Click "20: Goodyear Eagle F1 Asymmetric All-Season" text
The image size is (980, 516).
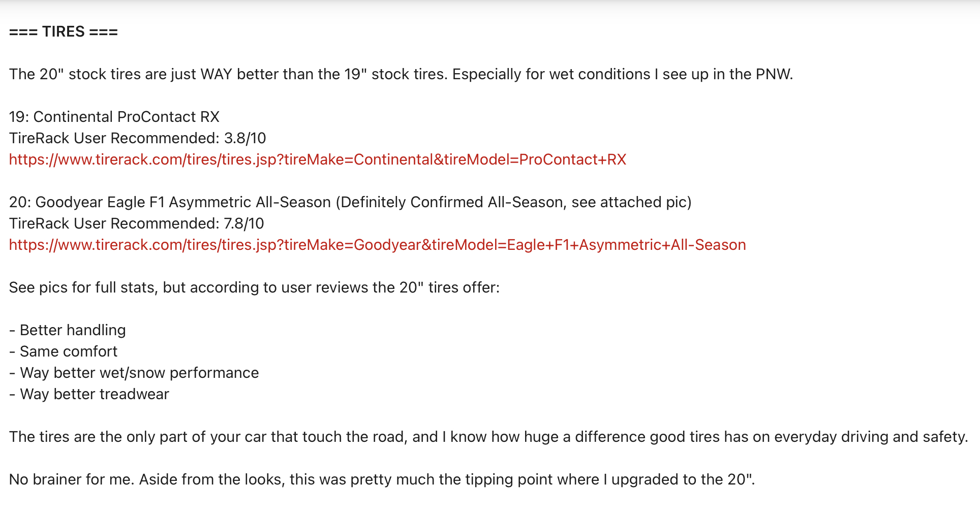click(x=170, y=202)
